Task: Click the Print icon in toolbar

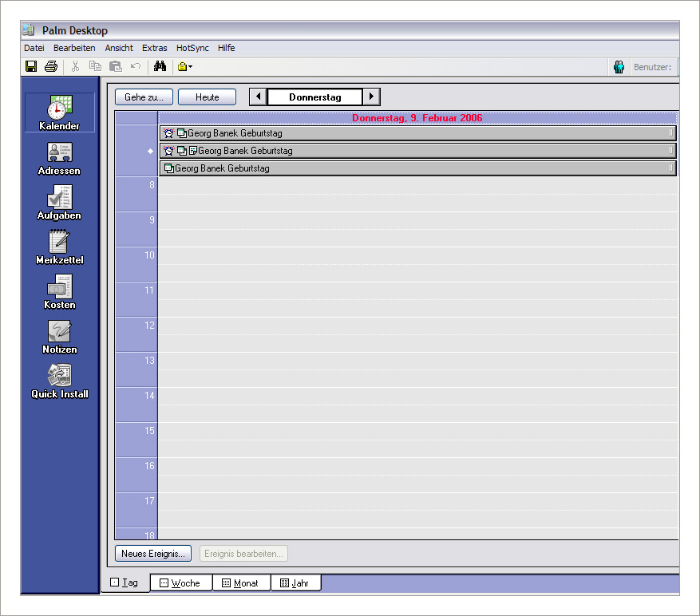Action: pyautogui.click(x=51, y=66)
